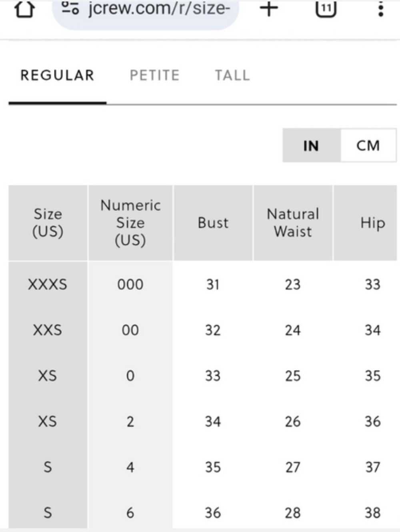Viewport: 400px width, 532px height.
Task: Switch to the Tall size tab
Action: [232, 75]
